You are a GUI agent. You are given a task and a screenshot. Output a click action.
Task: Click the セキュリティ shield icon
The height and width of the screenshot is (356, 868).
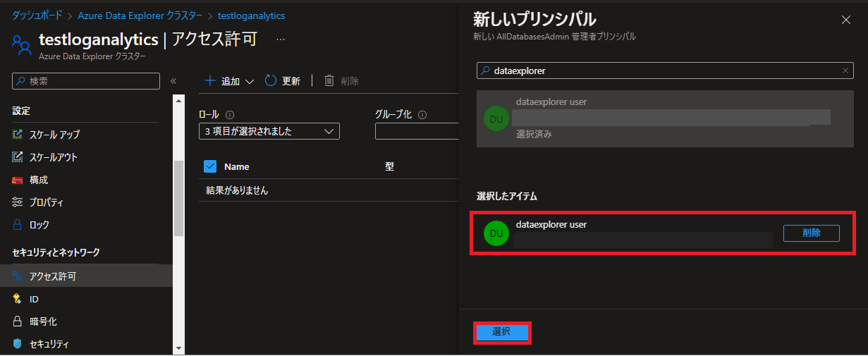(x=18, y=344)
